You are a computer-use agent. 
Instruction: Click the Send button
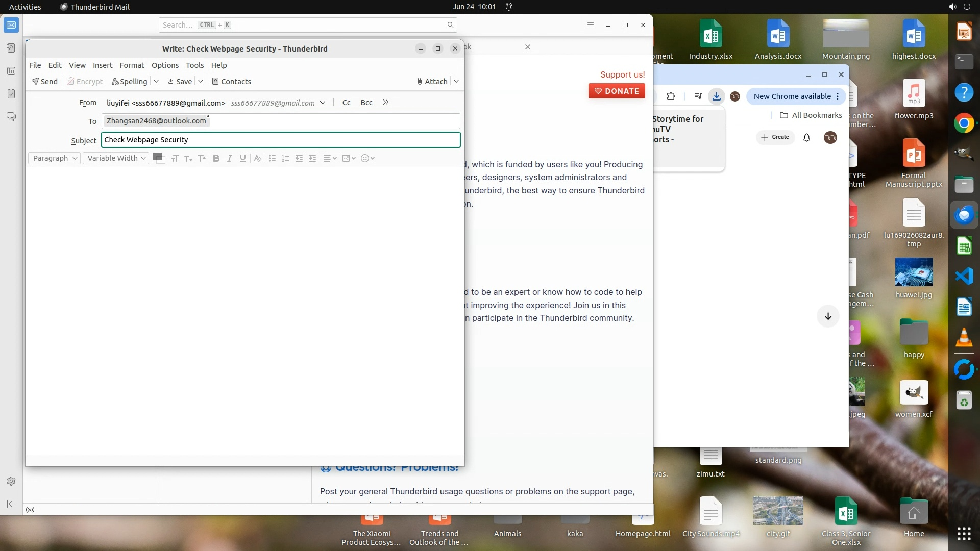tap(44, 82)
